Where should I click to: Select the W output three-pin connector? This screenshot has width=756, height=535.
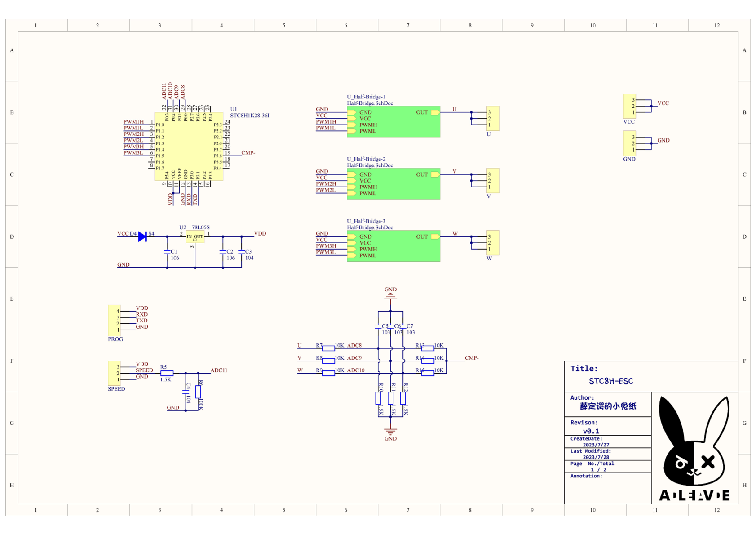tap(493, 243)
